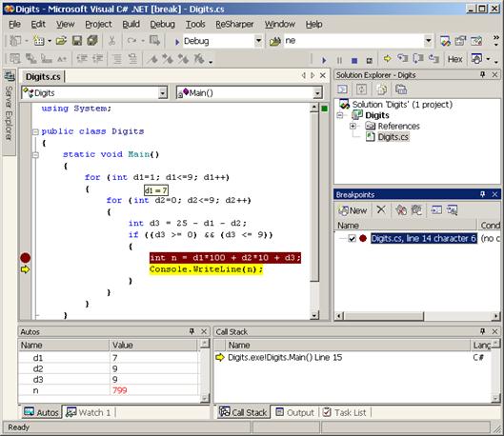Screen dimensions: 504x436
Task: Toggle the Call Stack panel pin
Action: pos(482,331)
